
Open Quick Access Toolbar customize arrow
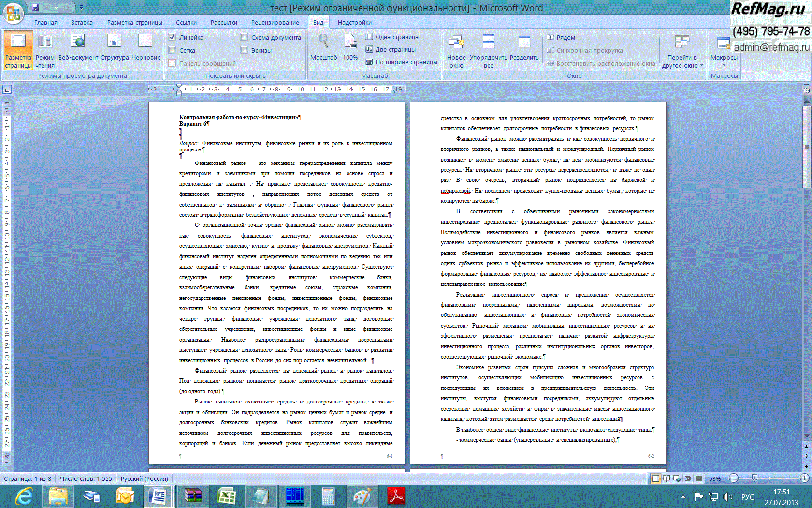(81, 8)
